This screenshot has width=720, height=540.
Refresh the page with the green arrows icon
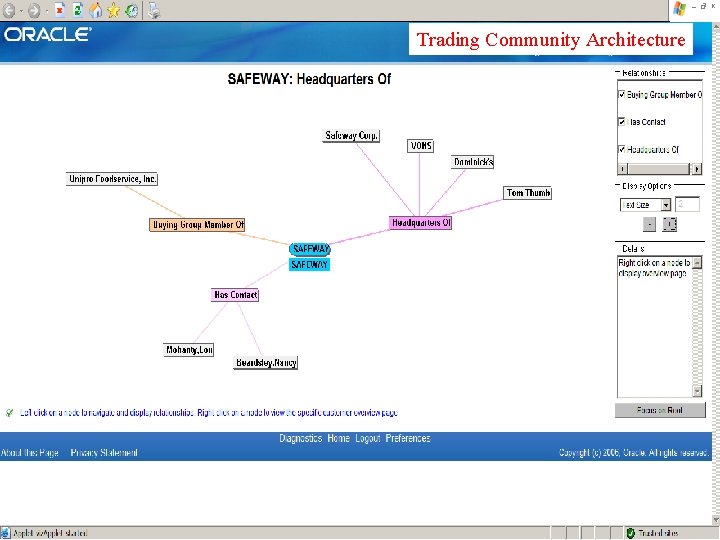click(x=78, y=10)
